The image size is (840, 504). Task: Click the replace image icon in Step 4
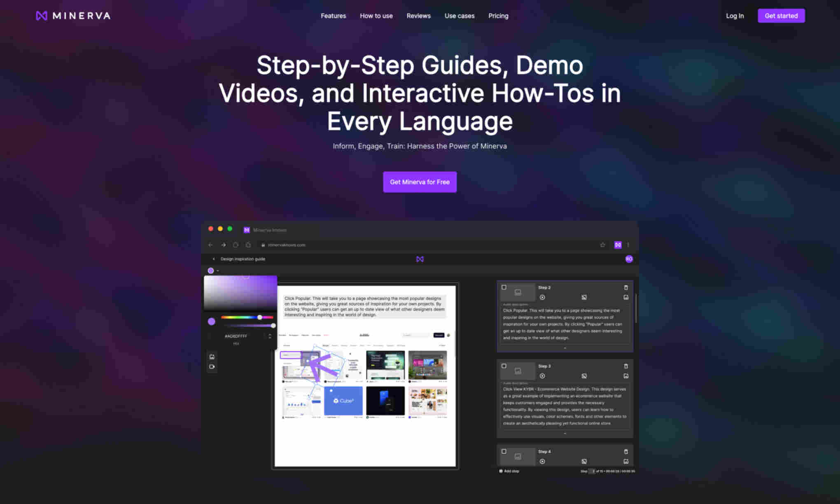tap(626, 462)
